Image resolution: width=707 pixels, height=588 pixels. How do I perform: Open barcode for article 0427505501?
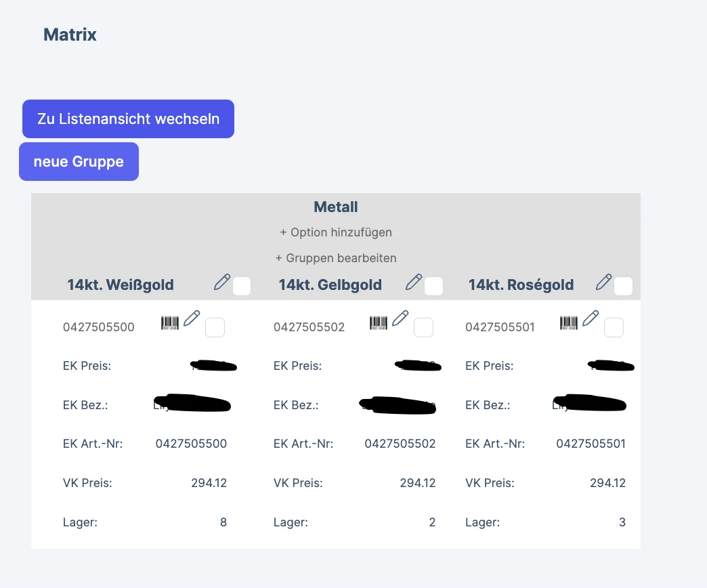click(x=569, y=323)
